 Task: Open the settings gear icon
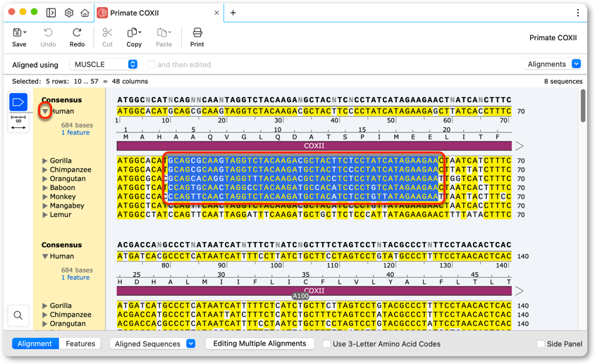pyautogui.click(x=69, y=13)
